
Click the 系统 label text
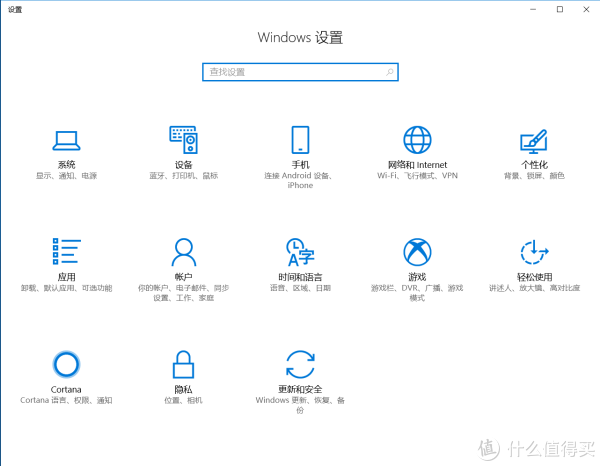coord(67,165)
